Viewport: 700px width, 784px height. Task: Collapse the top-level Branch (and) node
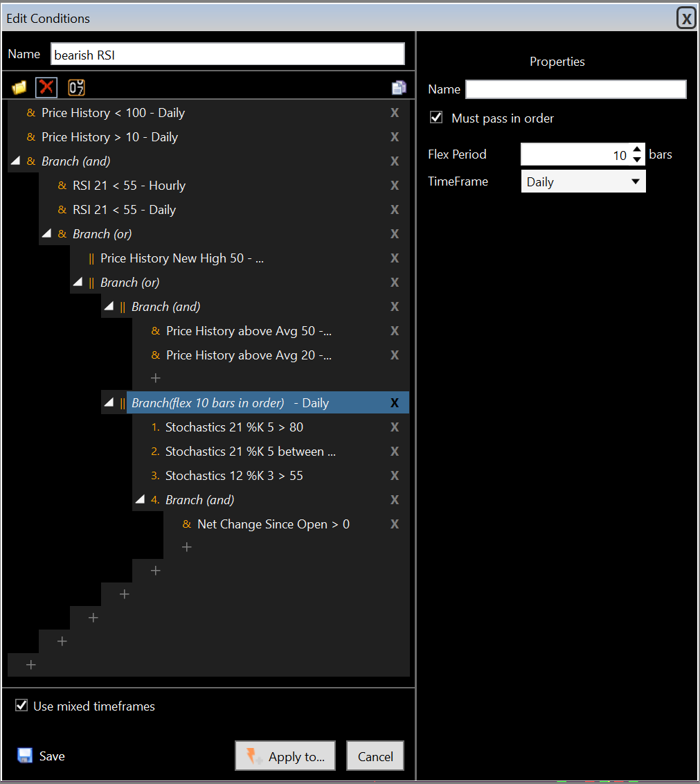[16, 161]
